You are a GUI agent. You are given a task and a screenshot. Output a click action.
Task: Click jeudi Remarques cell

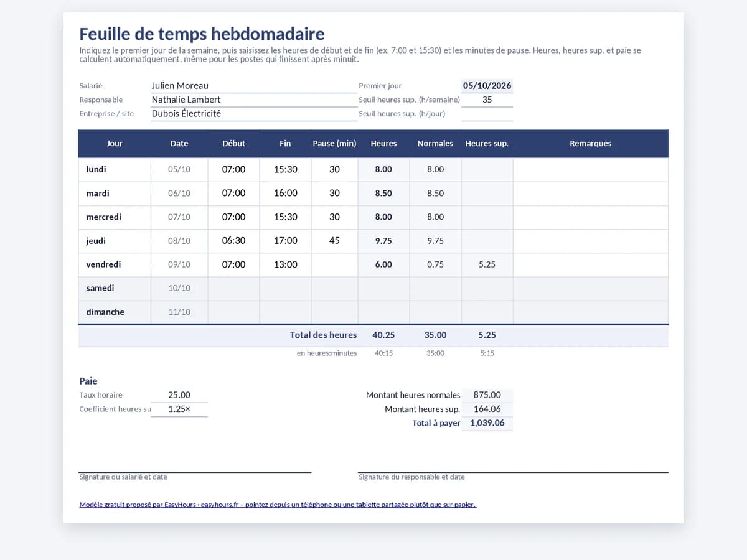(591, 241)
